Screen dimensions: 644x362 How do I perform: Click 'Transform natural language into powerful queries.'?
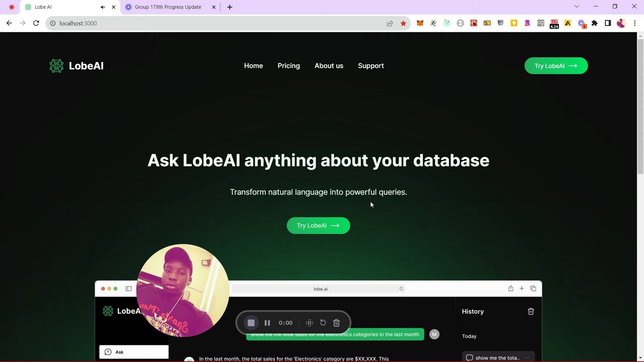pyautogui.click(x=318, y=192)
